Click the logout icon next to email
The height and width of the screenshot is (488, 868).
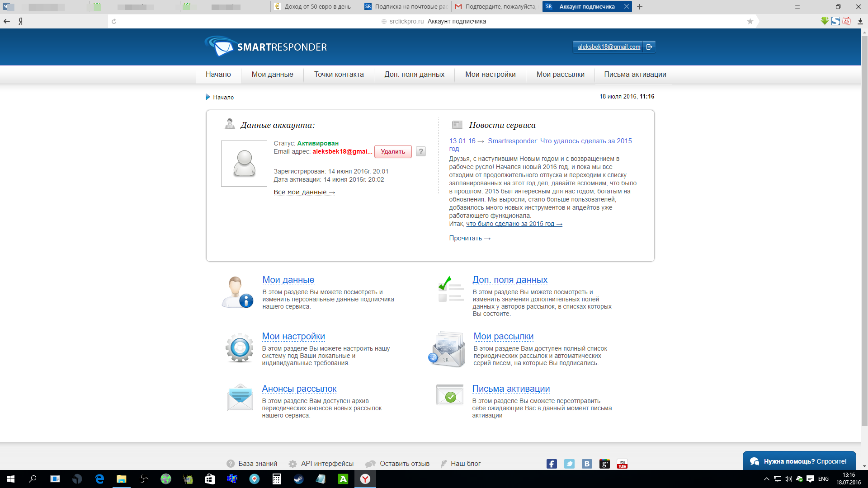(x=649, y=47)
